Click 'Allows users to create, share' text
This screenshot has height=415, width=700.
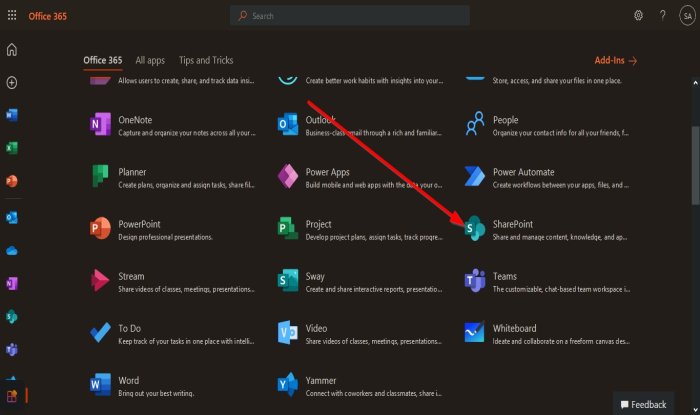pos(186,81)
